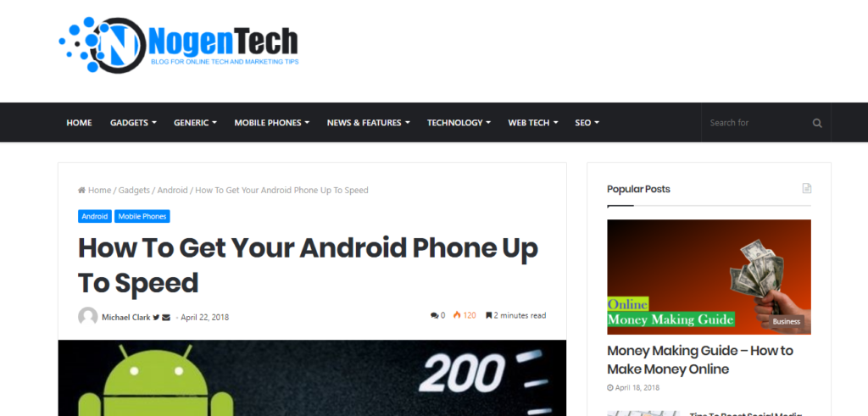
Task: Click the author's email envelope icon
Action: pyautogui.click(x=166, y=318)
